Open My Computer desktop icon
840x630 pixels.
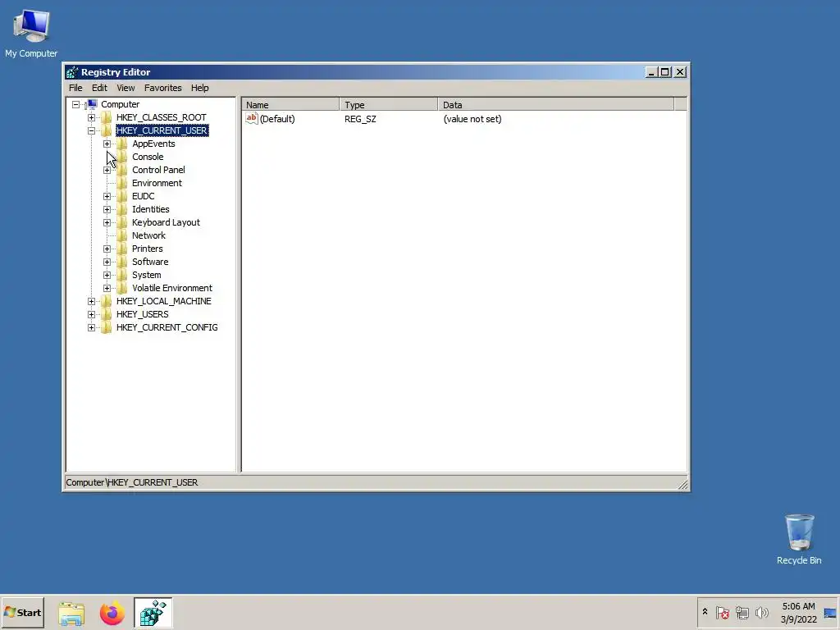click(x=31, y=34)
